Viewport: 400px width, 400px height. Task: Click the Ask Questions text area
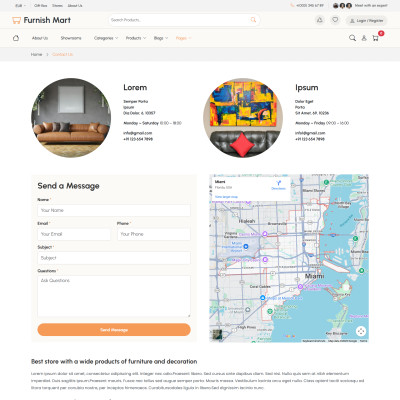[114, 296]
